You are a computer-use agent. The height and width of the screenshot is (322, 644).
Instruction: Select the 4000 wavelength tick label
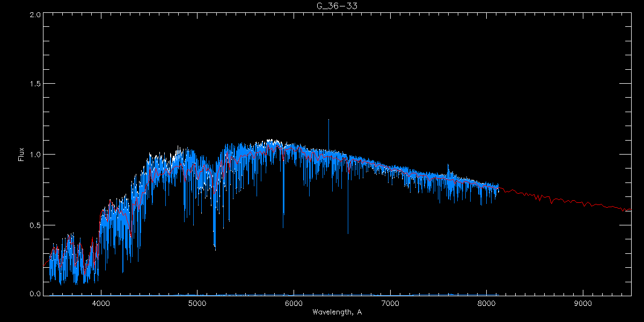(101, 303)
